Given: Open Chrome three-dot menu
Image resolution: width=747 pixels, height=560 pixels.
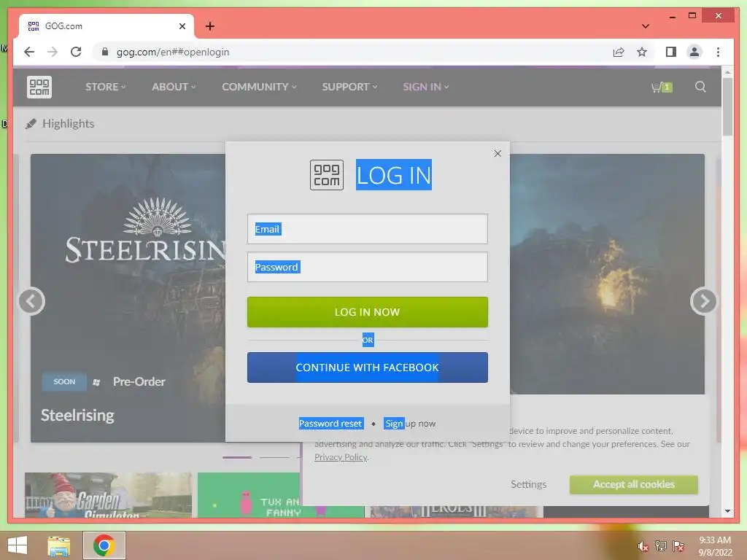Looking at the screenshot, I should [x=718, y=52].
